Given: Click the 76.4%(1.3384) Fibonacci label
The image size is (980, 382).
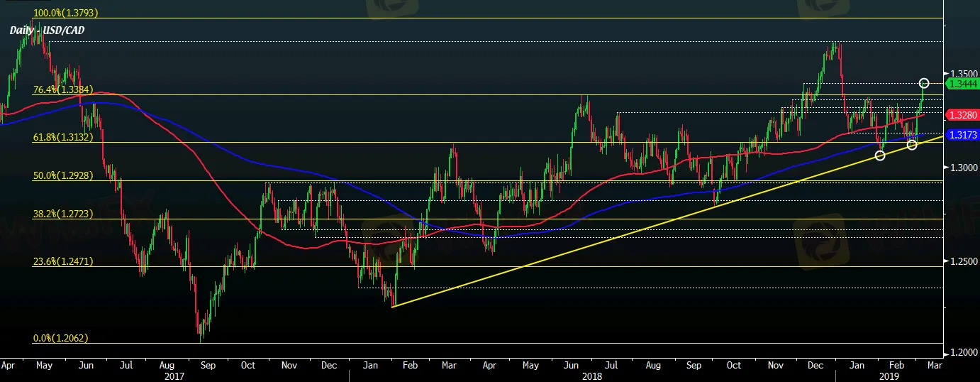Looking at the screenshot, I should click(x=62, y=89).
